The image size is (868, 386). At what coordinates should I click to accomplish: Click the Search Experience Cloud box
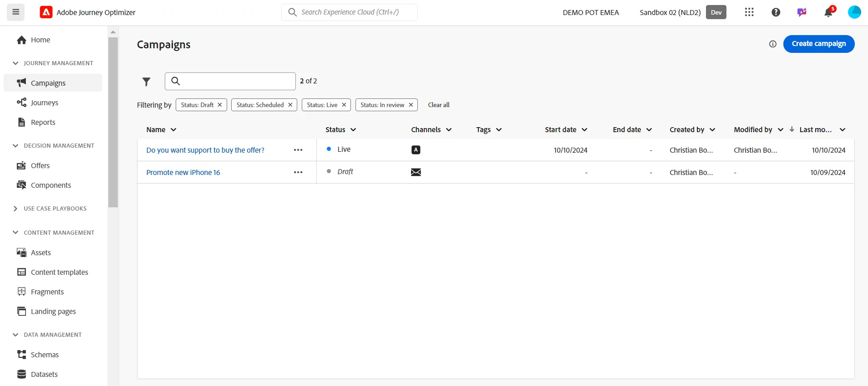click(350, 12)
